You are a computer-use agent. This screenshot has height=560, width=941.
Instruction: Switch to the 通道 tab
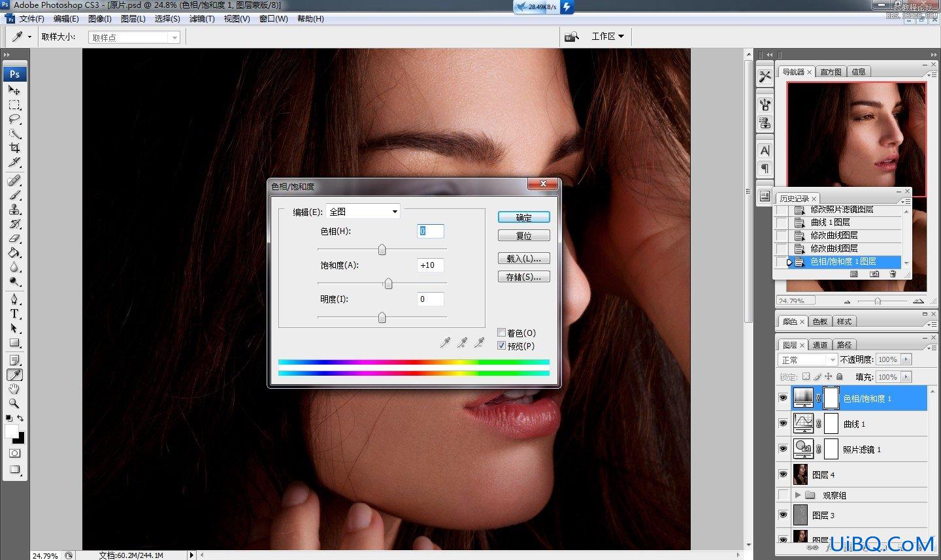[820, 344]
